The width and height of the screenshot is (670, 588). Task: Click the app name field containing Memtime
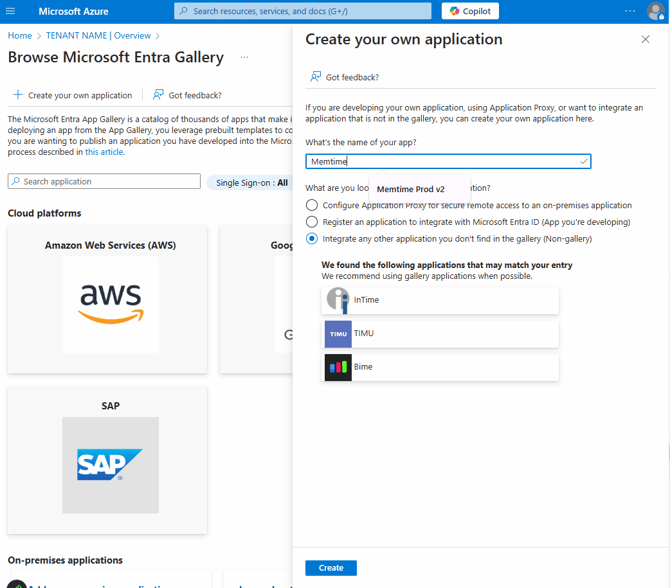point(448,162)
